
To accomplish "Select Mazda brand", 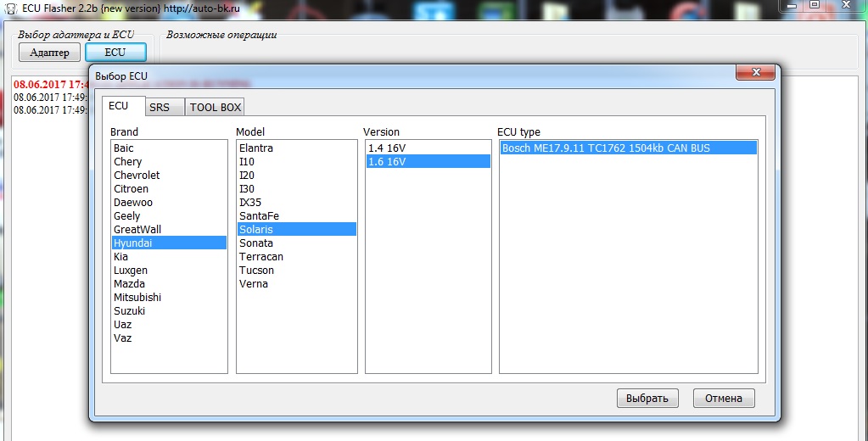I will 169,283.
